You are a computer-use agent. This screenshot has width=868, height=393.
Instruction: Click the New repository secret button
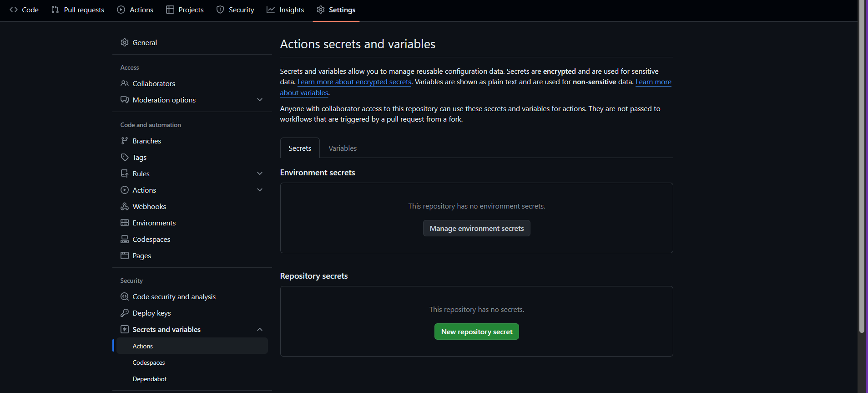click(x=476, y=332)
